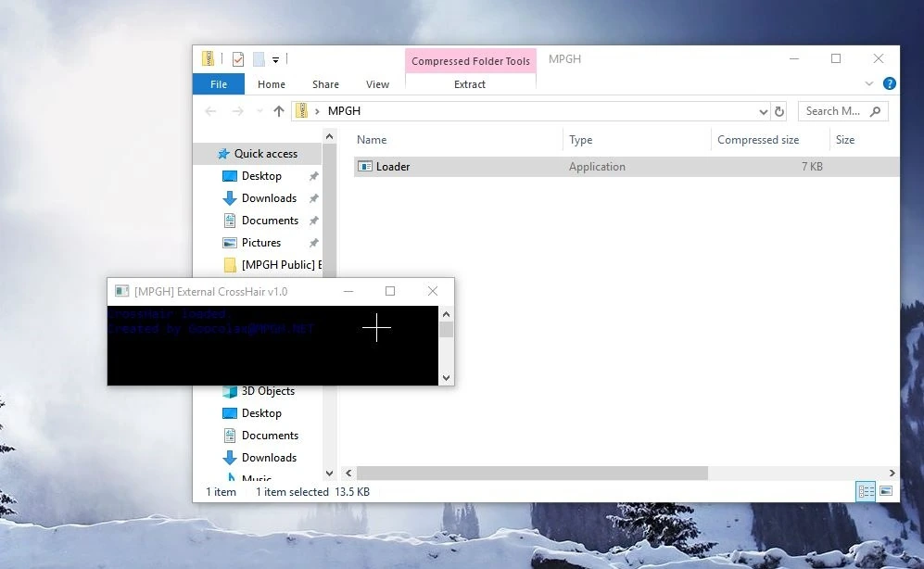Click the CrossHair window title icon
This screenshot has width=924, height=569.
tap(122, 291)
